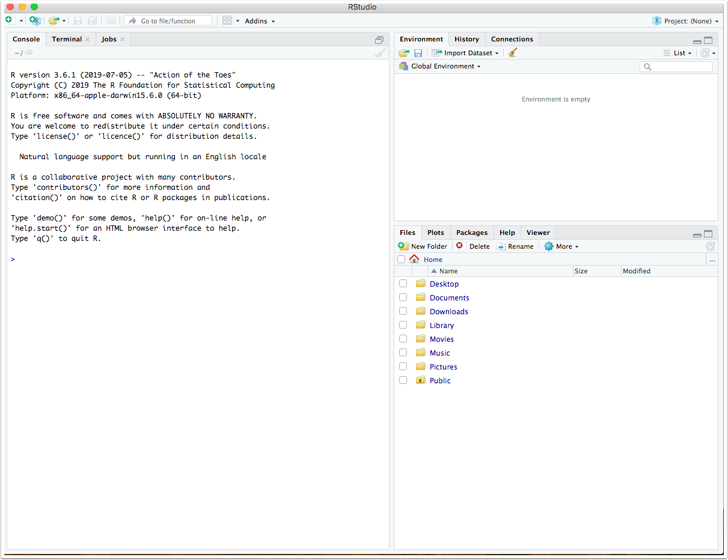
Task: Expand the Global Environment dropdown
Action: tap(441, 66)
